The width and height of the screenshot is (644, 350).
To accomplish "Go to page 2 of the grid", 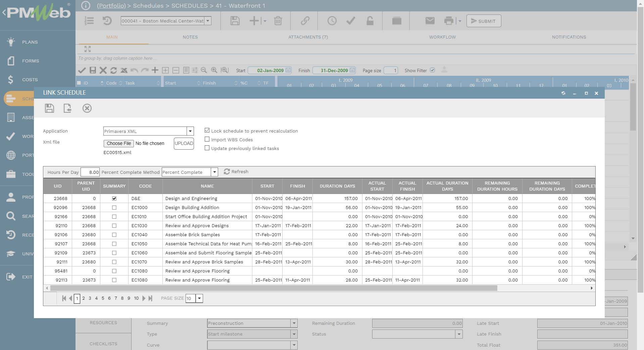I will tap(84, 298).
